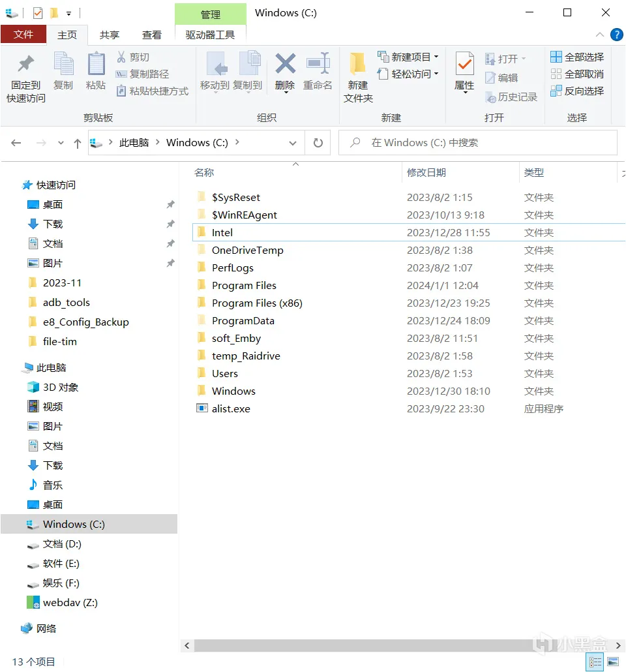Click the chevron after Windows (C:) in the path

pos(237,142)
